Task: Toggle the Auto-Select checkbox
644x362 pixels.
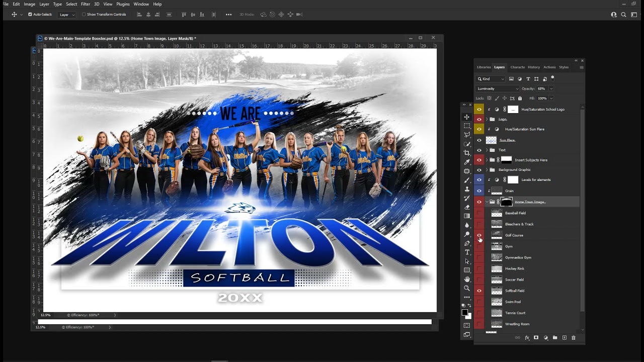Action: [x=30, y=15]
